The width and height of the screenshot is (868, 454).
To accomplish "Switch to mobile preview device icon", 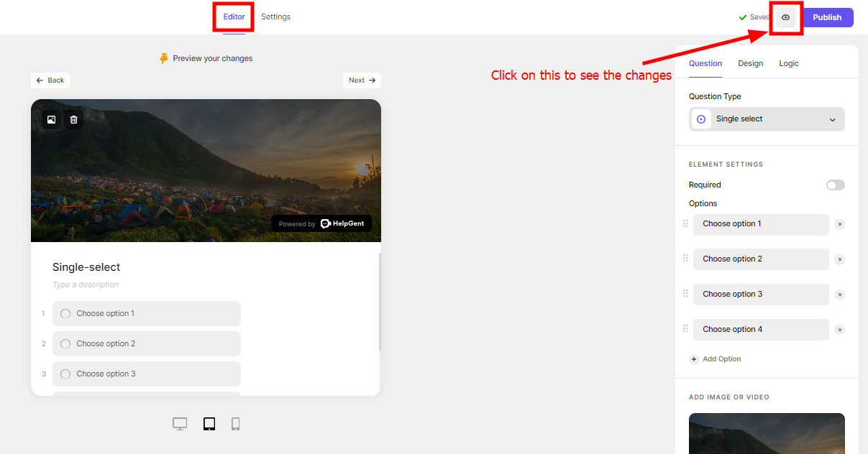I will [235, 424].
